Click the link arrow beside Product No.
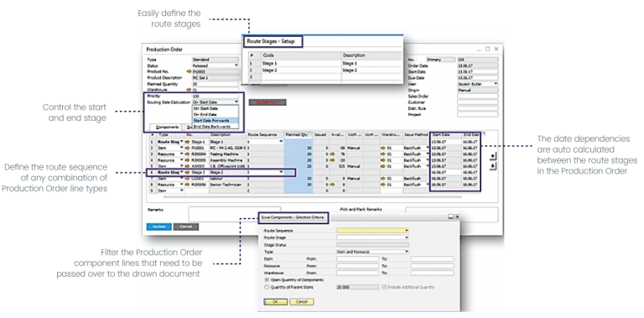The width and height of the screenshot is (644, 318). point(189,71)
